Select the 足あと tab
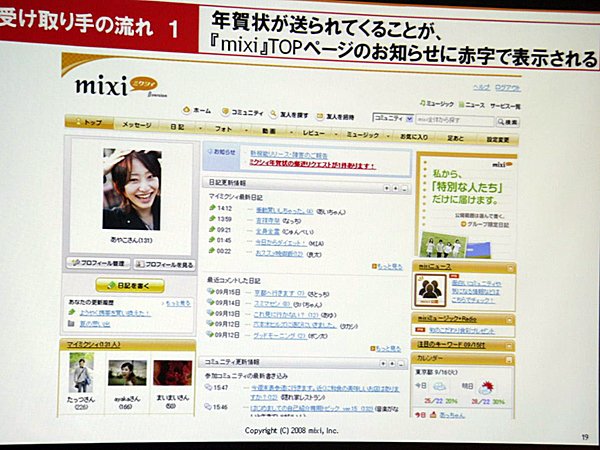Screen dimensions: 600x450 click(455, 138)
